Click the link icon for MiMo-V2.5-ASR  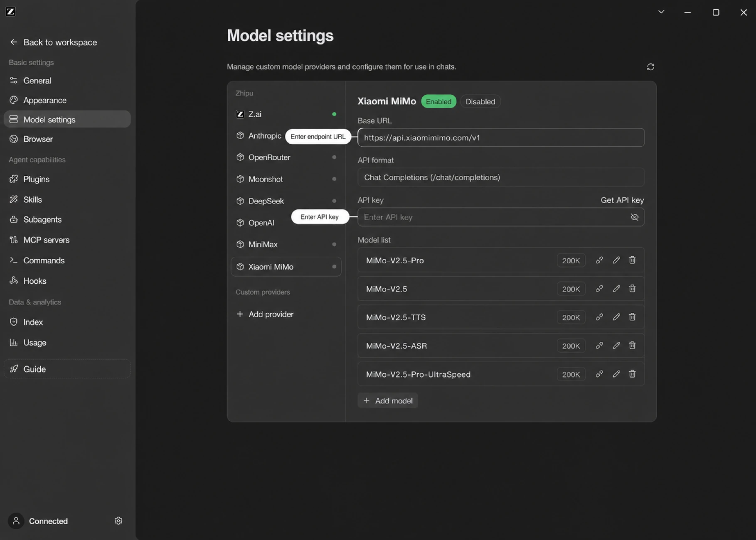[x=599, y=346]
